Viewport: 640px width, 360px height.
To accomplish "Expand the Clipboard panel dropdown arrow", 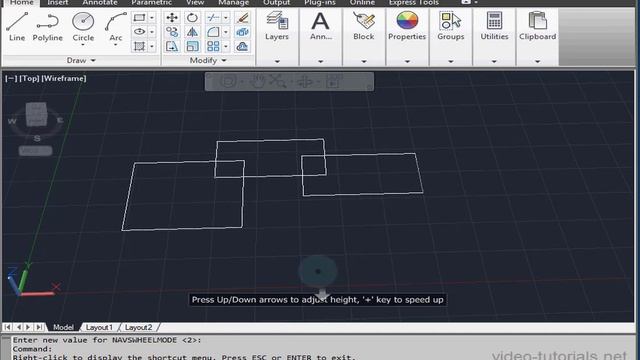I will pyautogui.click(x=537, y=61).
